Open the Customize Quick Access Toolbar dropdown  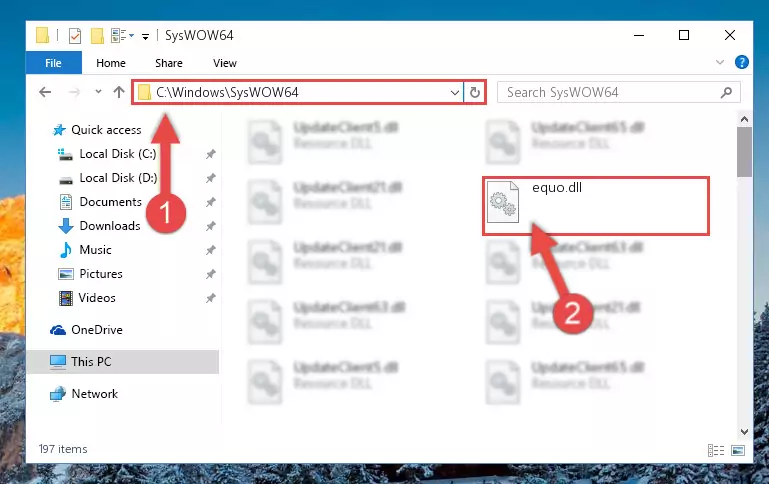click(x=145, y=36)
